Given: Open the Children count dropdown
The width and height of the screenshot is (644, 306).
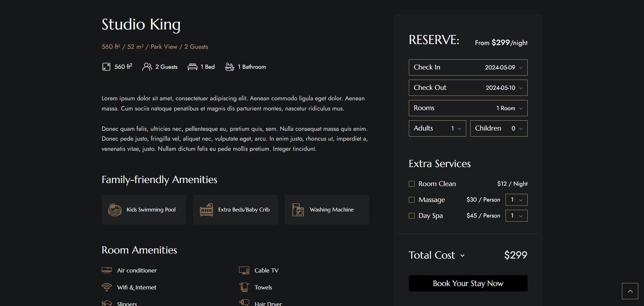Looking at the screenshot, I should [x=498, y=128].
